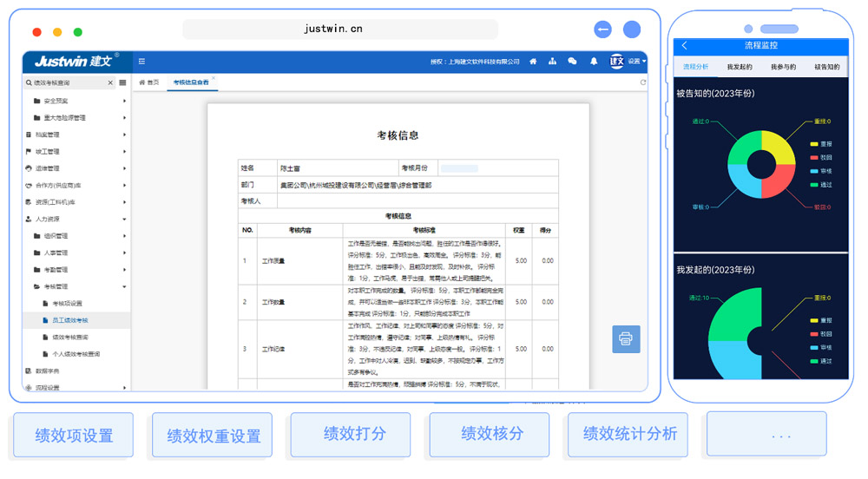
Task: Select 我发起的 tab on phone
Action: pyautogui.click(x=740, y=67)
